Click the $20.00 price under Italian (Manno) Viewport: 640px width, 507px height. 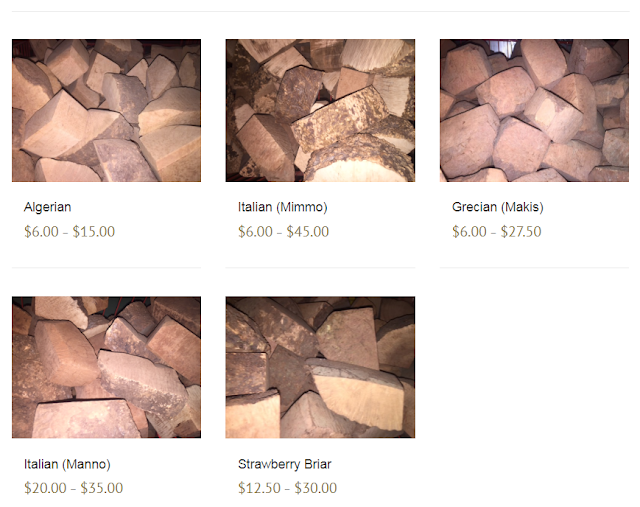(x=45, y=488)
